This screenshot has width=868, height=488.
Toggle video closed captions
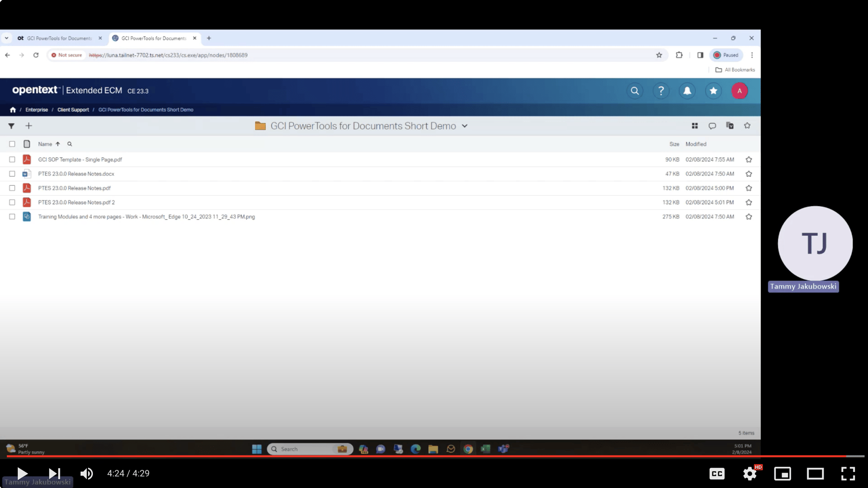point(717,474)
